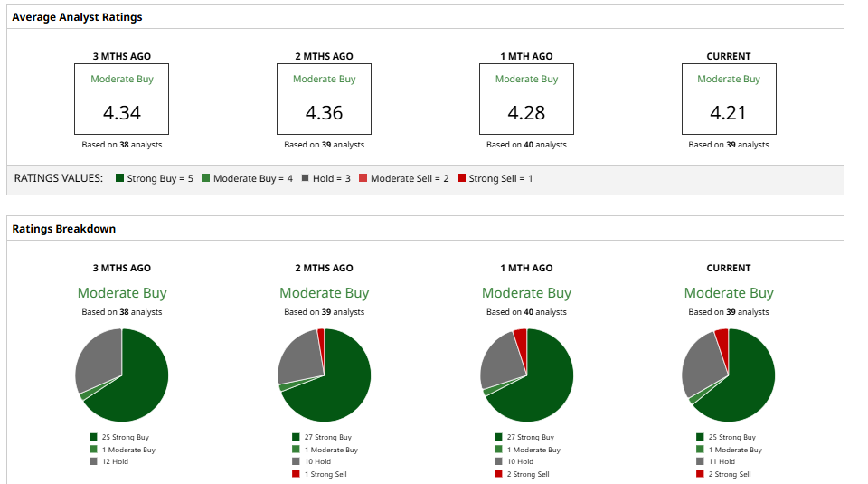Click the Moderate Sell = 2 legend swatch
The image size is (868, 484).
363,178
